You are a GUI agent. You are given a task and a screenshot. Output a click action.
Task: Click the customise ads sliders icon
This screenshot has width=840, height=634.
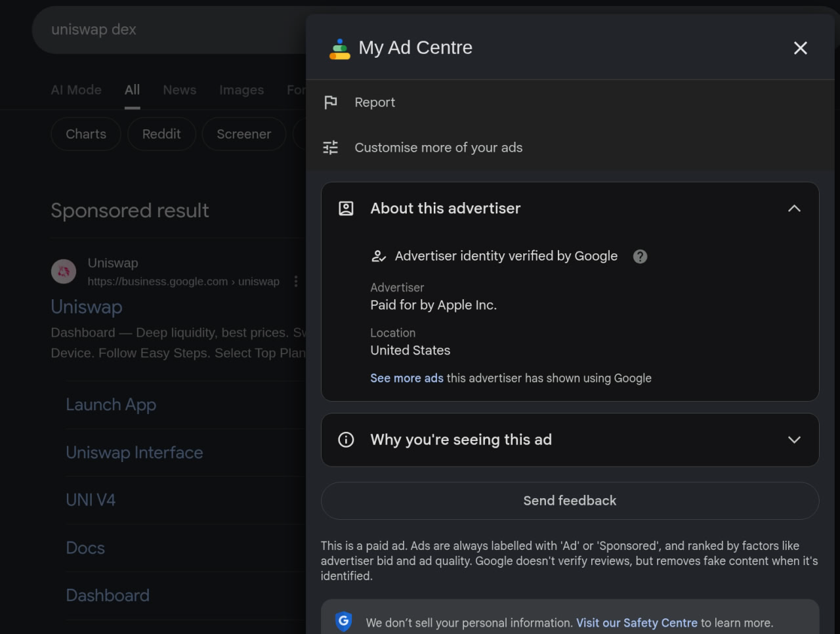(x=331, y=148)
